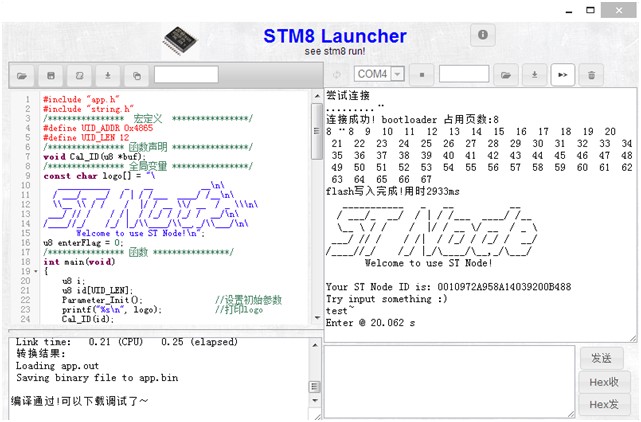Click the line 'void Cal_ID(u8 *buf);'
The height and width of the screenshot is (422, 641).
(x=94, y=157)
